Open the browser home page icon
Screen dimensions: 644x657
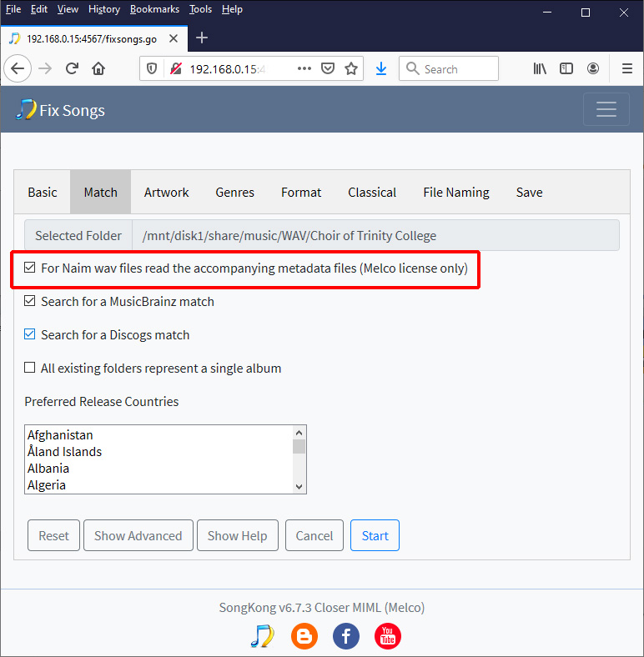click(x=98, y=68)
